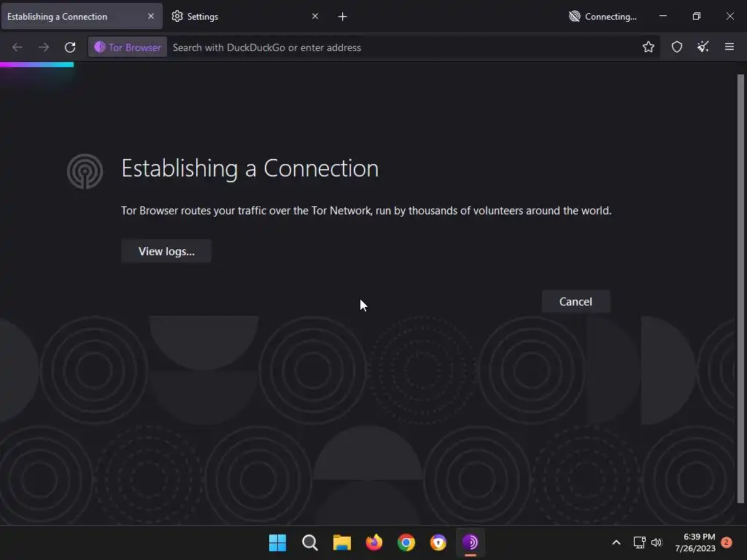Open clock showing 6:39 PM
This screenshot has width=747, height=560.
695,542
